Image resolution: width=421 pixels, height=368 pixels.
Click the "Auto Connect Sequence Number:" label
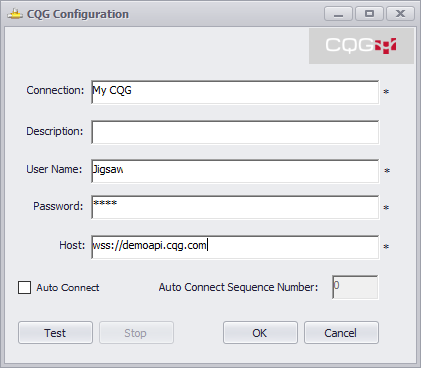click(x=238, y=287)
